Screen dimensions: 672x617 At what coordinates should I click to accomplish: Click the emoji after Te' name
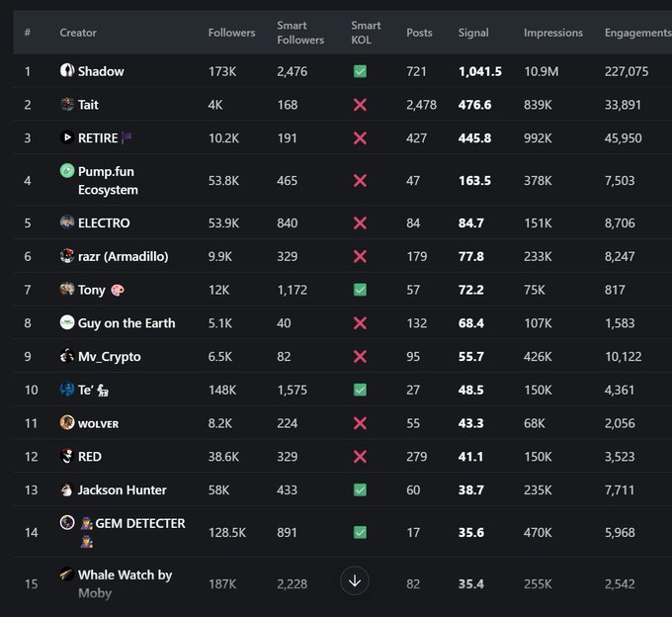pos(103,391)
